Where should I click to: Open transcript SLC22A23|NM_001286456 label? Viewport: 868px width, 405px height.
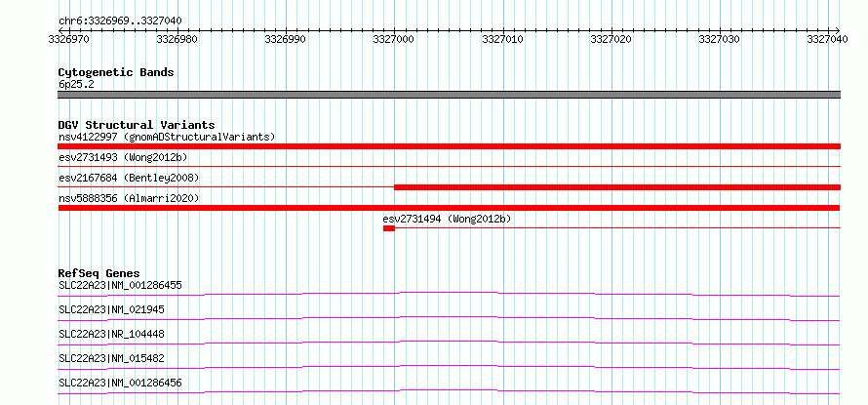(x=120, y=383)
